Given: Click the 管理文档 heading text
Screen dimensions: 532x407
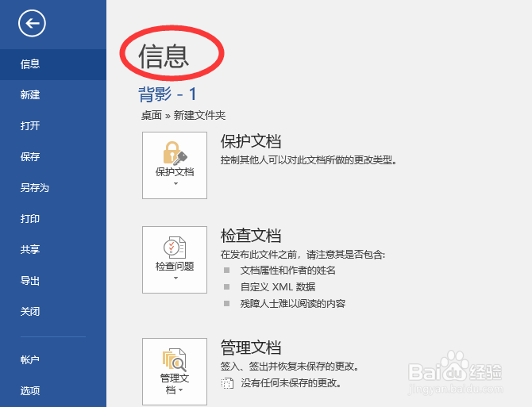Looking at the screenshot, I should (251, 347).
